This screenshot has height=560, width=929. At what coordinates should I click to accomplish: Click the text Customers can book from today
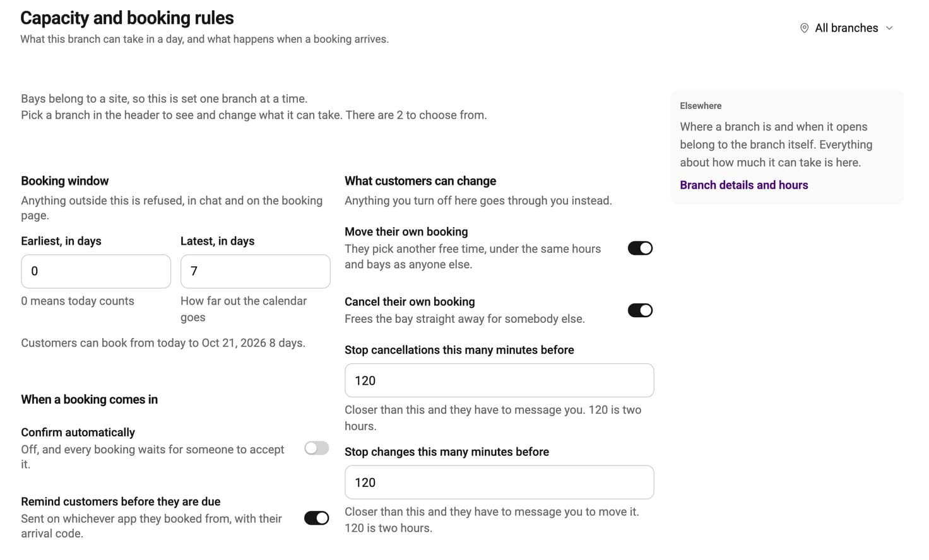163,343
